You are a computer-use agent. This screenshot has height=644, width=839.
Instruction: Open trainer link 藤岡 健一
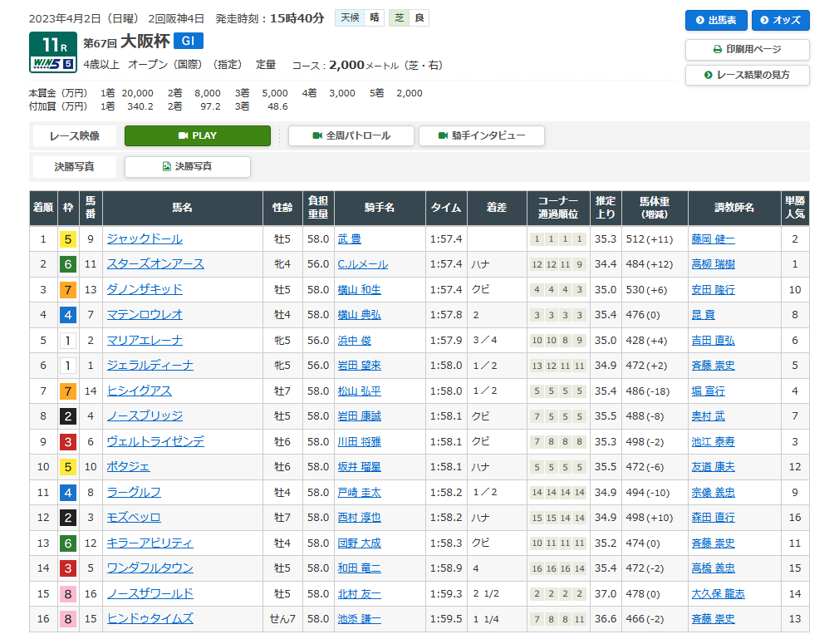[713, 239]
